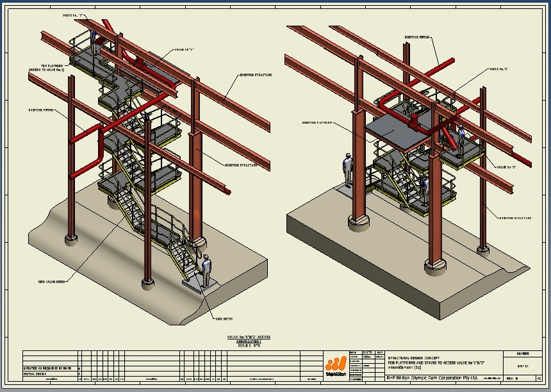Click 'BHP Billiton Olympic Dam Corporation Pty Ltd.' text
The width and height of the screenshot is (551, 392).
click(x=427, y=378)
